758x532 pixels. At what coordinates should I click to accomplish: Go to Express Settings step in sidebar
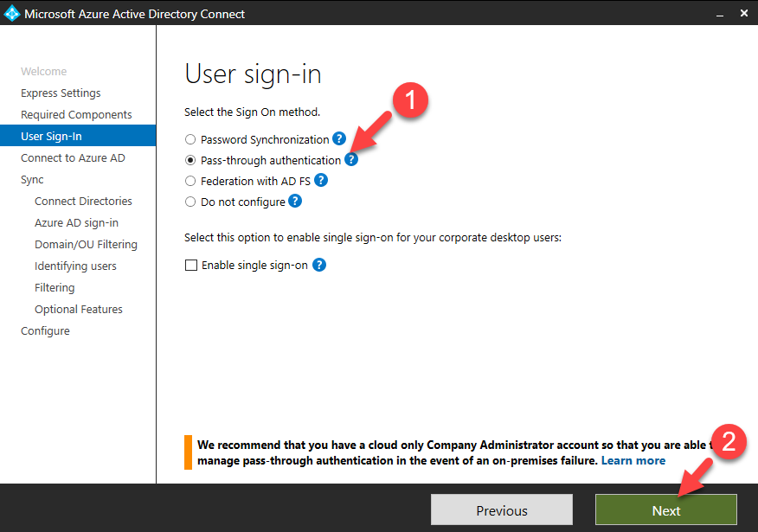pos(61,93)
